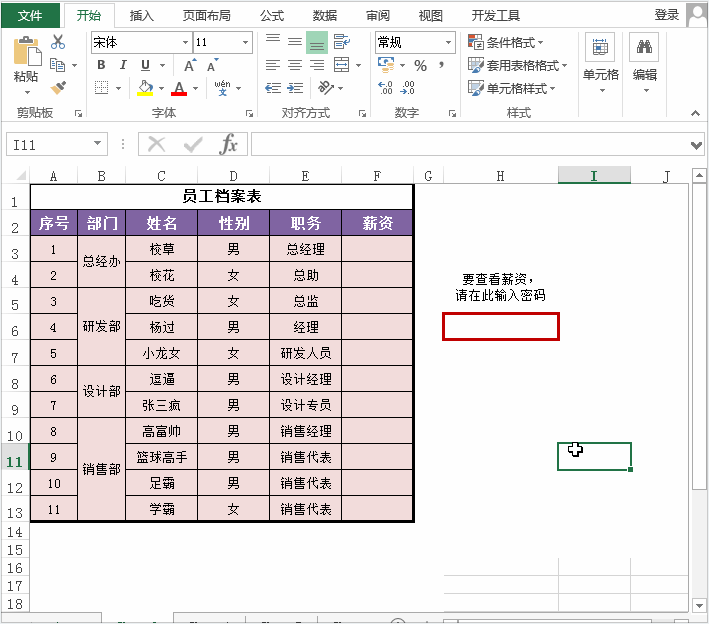Open the font size dropdown
The height and width of the screenshot is (624, 709).
(x=246, y=43)
